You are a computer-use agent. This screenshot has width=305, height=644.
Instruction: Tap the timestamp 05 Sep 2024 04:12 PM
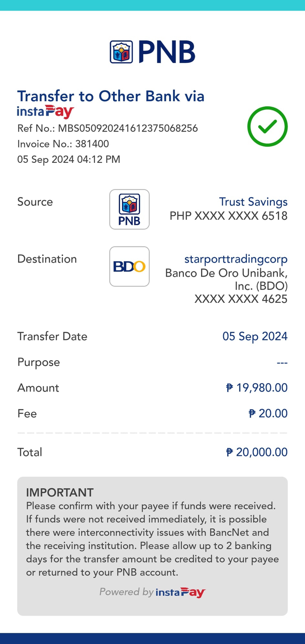69,159
